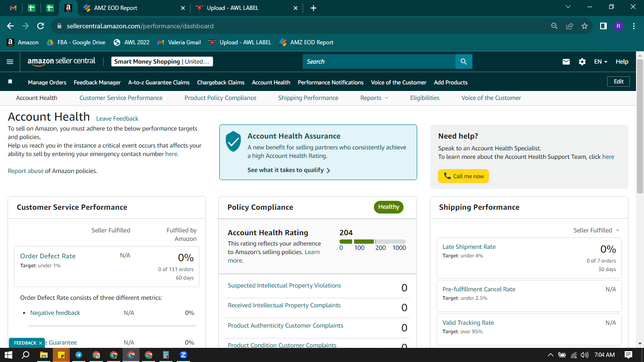
Task: Click the browser address bar
Action: (x=302, y=26)
